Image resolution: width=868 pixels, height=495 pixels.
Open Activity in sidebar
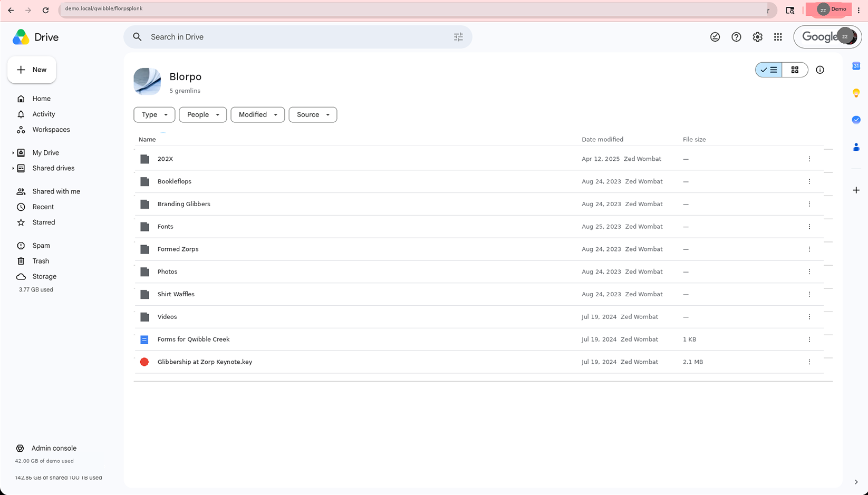click(x=43, y=114)
